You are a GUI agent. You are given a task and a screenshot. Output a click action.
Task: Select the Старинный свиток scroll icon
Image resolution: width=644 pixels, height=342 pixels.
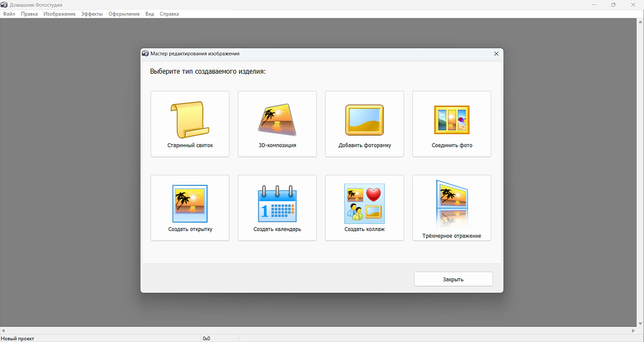pyautogui.click(x=190, y=120)
